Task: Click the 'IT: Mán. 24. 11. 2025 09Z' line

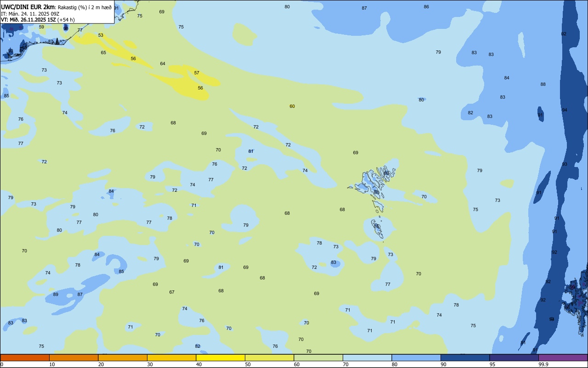Action: point(31,14)
